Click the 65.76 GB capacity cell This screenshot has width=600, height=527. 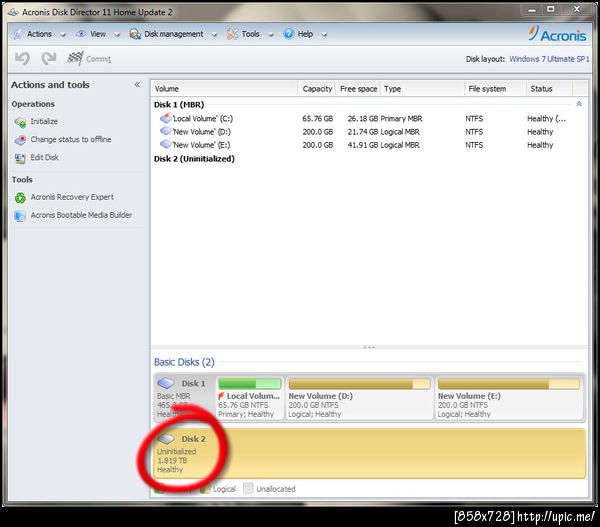coord(317,119)
